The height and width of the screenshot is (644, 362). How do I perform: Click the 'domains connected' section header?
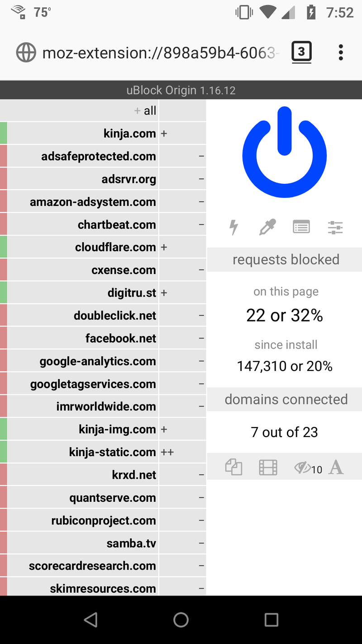point(285,399)
